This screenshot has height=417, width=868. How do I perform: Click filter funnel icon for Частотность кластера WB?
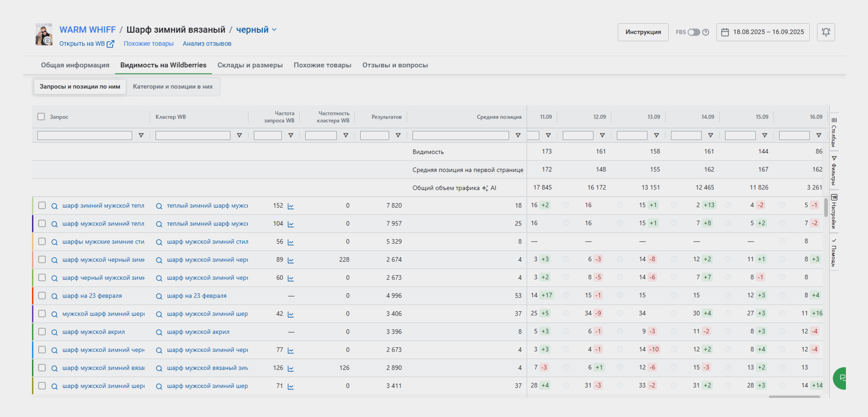click(346, 135)
